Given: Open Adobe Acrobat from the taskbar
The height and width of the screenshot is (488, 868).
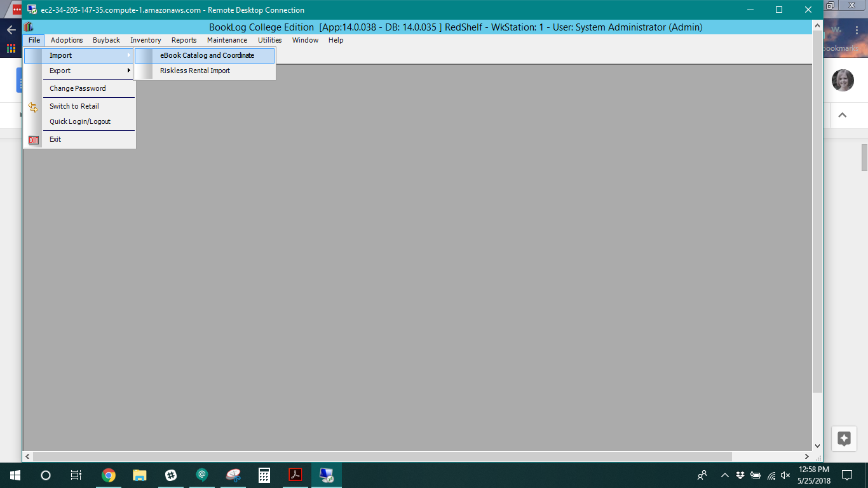Looking at the screenshot, I should point(295,475).
